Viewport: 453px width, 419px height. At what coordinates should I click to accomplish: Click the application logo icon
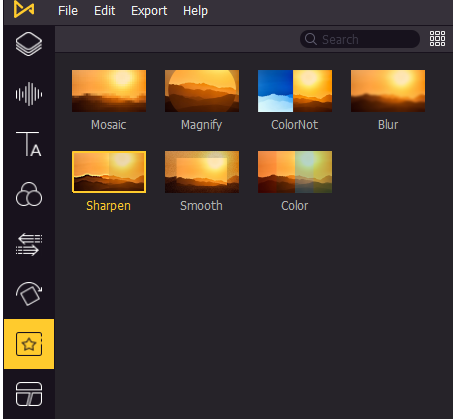tap(24, 9)
